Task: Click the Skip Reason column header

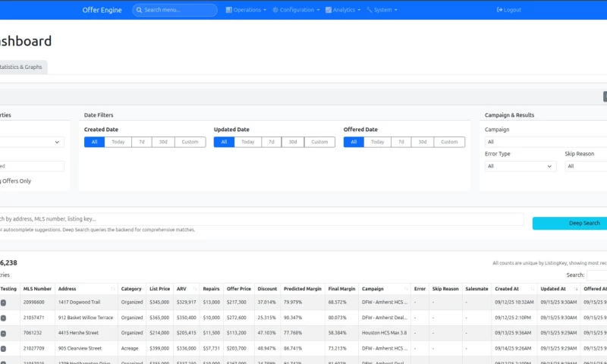Action: pyautogui.click(x=445, y=289)
